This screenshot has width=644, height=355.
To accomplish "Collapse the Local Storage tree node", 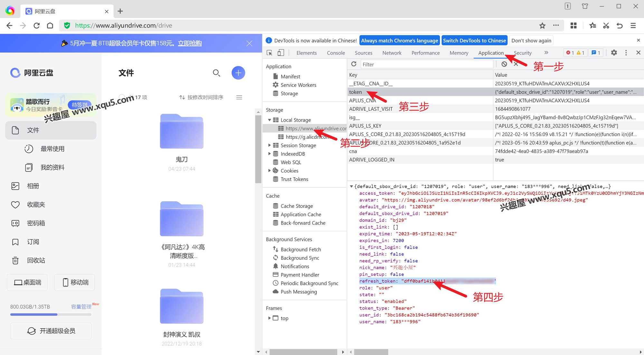I will (x=270, y=120).
